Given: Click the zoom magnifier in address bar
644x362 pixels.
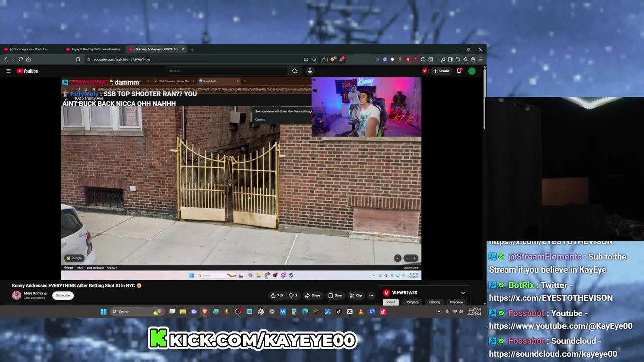Looking at the screenshot, I should click(314, 59).
